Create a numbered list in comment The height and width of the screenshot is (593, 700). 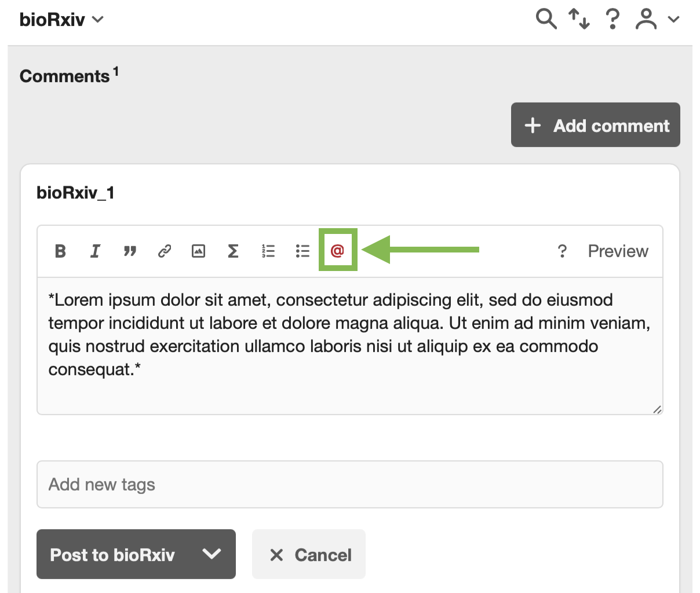(268, 251)
